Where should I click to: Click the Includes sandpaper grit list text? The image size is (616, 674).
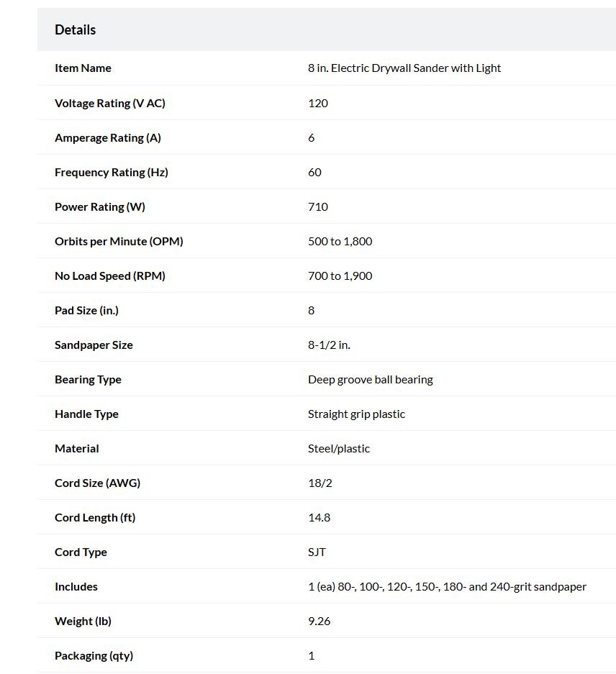tap(448, 587)
